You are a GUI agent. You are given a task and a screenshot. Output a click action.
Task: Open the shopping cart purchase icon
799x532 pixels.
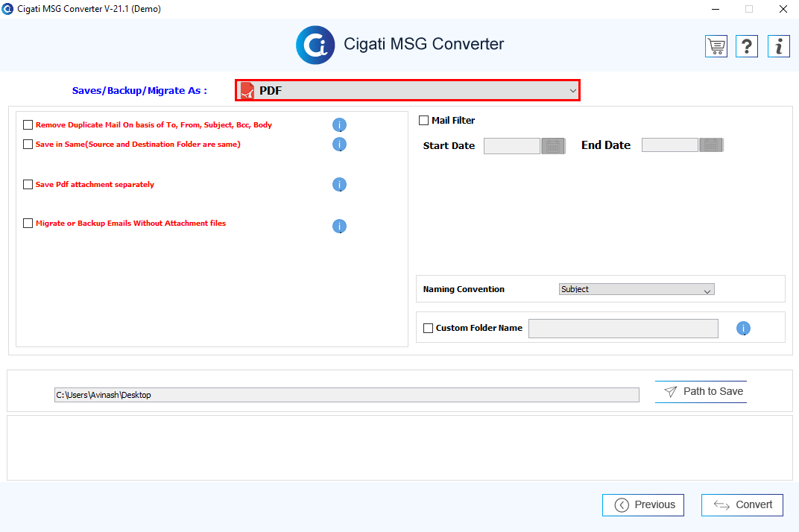point(716,46)
